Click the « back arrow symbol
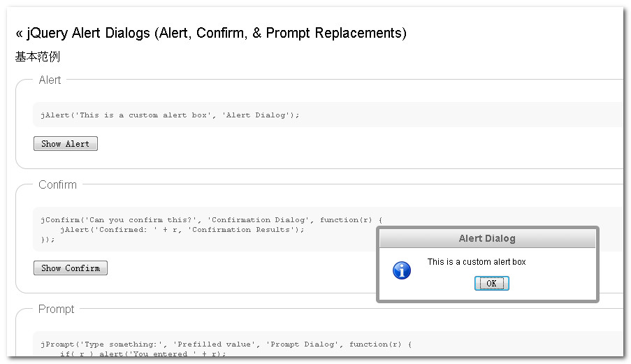 [19, 34]
